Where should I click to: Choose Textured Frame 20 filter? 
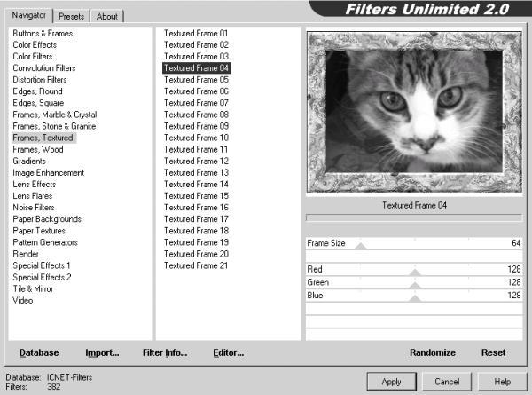click(x=196, y=254)
